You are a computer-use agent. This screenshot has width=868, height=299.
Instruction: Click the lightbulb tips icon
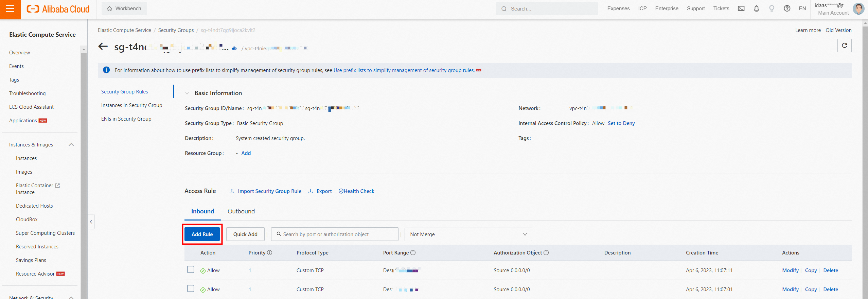[x=772, y=8]
